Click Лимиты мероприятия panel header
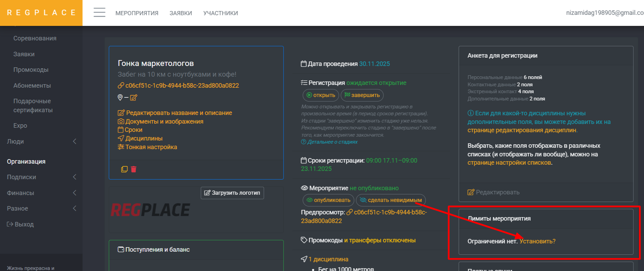The height and width of the screenshot is (271, 644). 546,219
